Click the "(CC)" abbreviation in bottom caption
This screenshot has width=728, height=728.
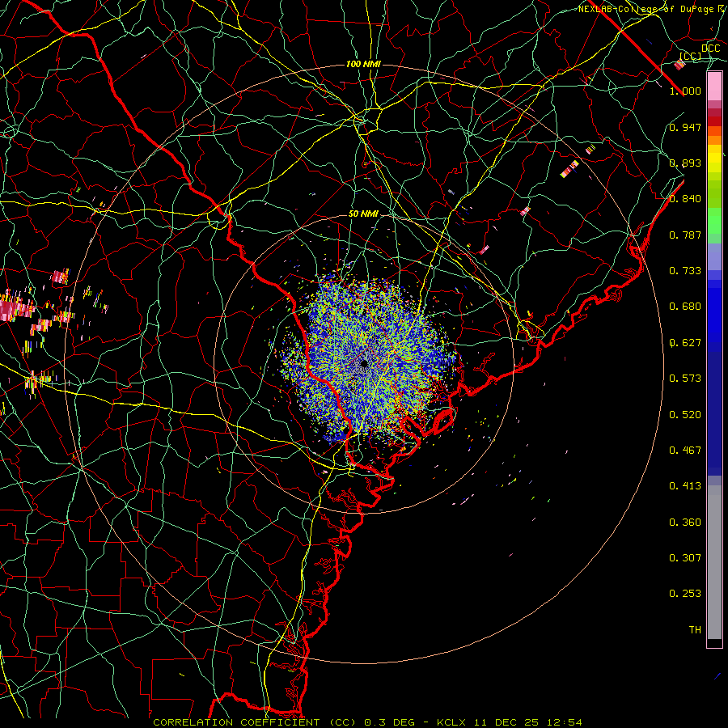pyautogui.click(x=342, y=722)
